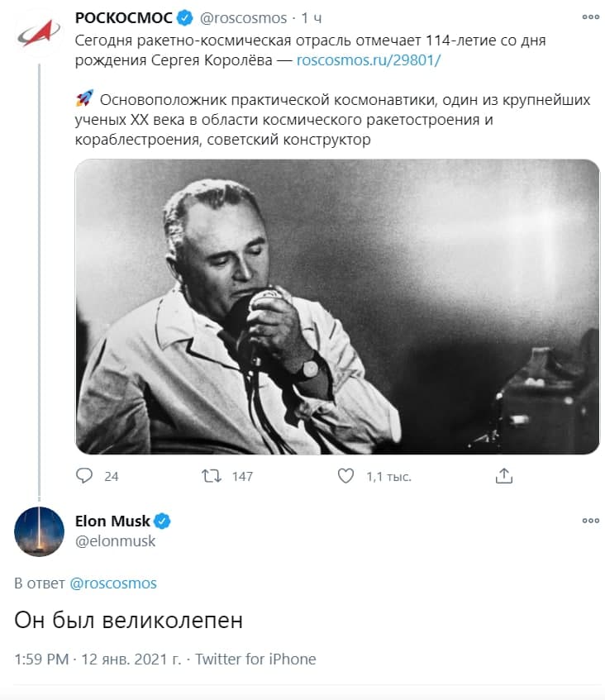Like the Roscosmos tweet heart icon
The image size is (605, 700).
point(346,476)
